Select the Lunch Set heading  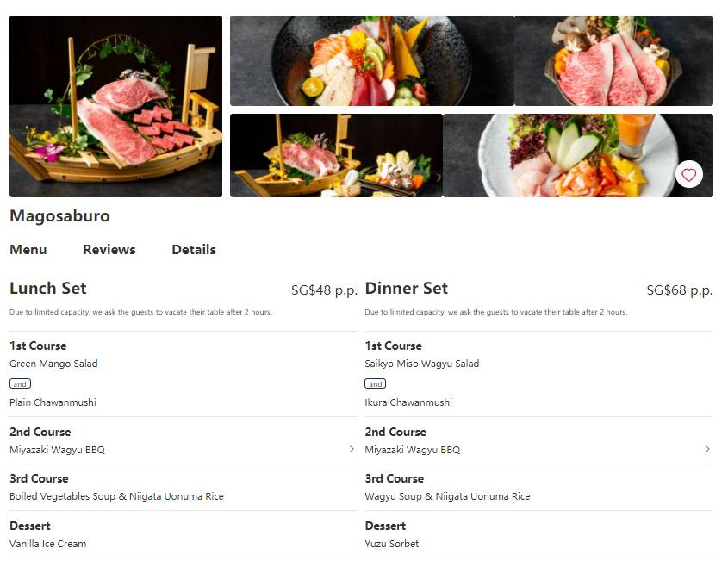point(48,289)
